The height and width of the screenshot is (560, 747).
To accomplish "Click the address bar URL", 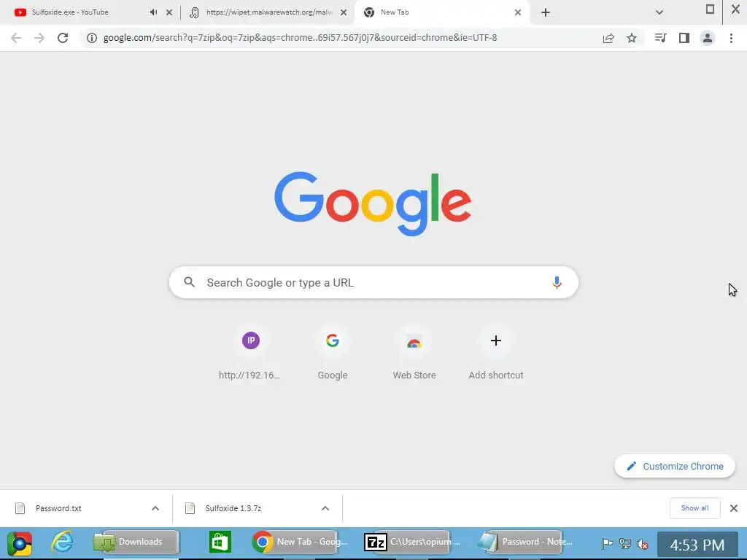I will click(x=300, y=38).
